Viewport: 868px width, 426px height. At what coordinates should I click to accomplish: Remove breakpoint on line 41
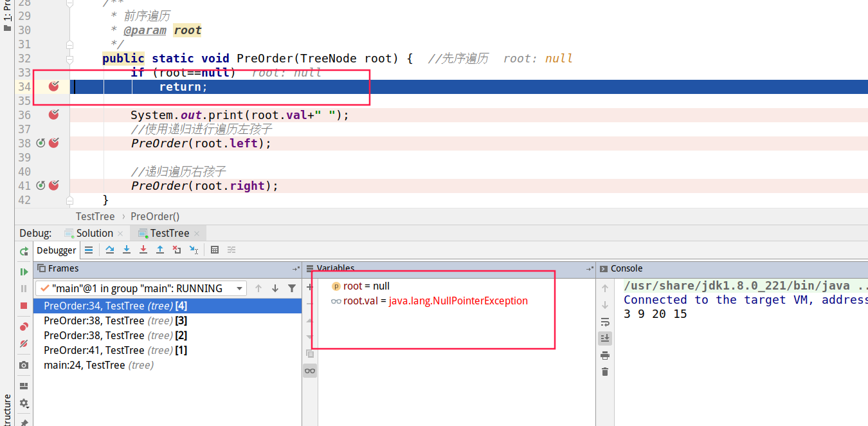tap(54, 185)
